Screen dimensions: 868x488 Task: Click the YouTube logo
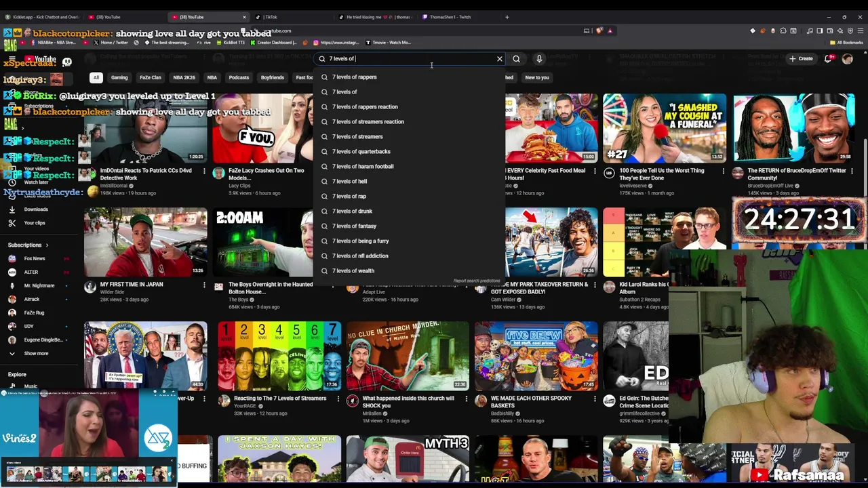(x=41, y=60)
